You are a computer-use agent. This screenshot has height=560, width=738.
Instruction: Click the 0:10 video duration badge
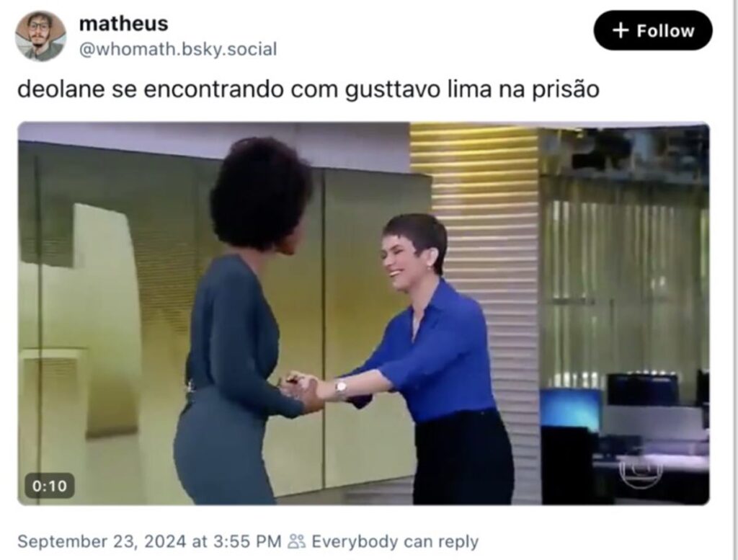50,486
